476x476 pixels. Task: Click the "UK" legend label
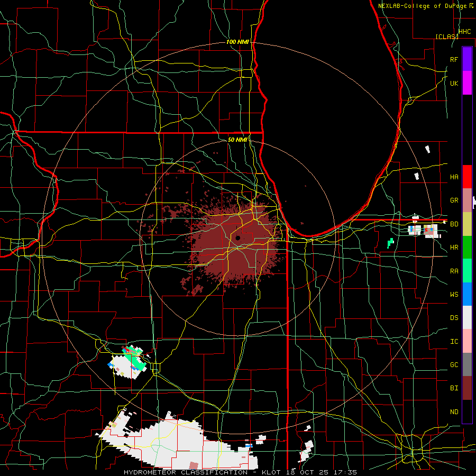click(x=454, y=83)
